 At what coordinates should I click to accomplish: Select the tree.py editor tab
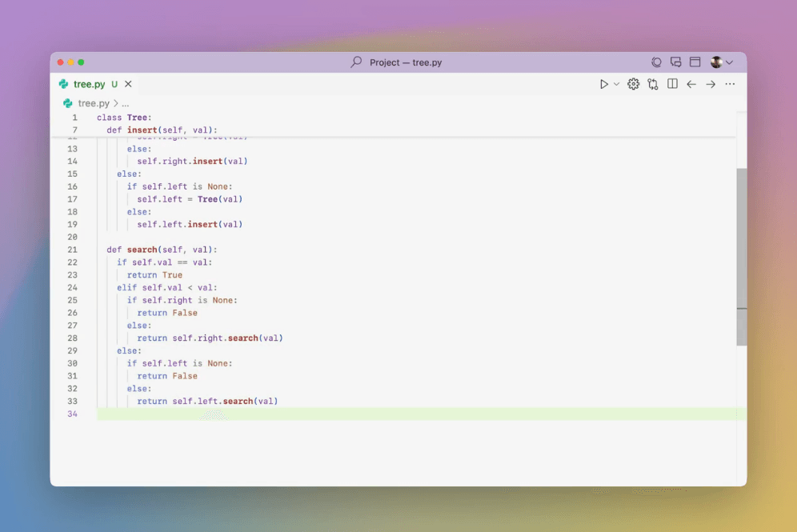click(95, 84)
